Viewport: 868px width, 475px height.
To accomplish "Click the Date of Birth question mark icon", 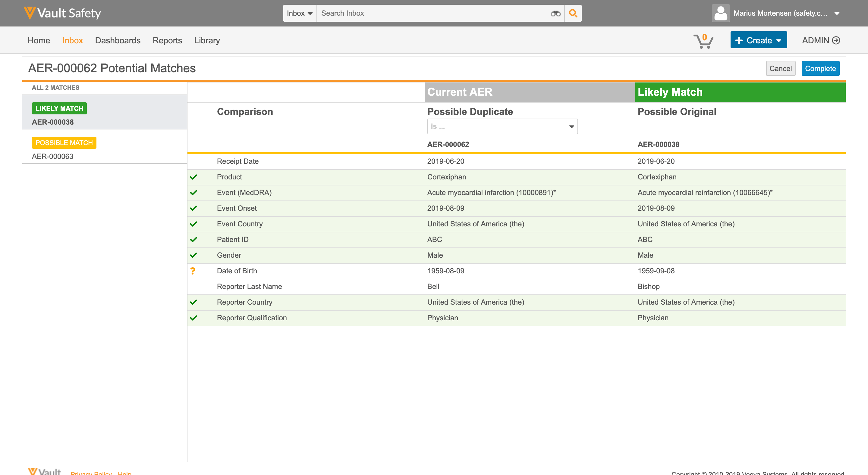I will pyautogui.click(x=193, y=271).
